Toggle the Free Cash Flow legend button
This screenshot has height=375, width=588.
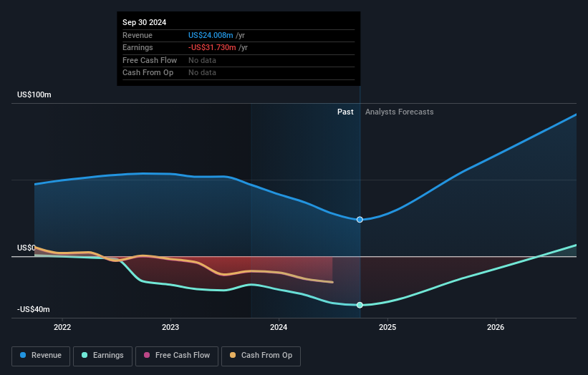(177, 356)
